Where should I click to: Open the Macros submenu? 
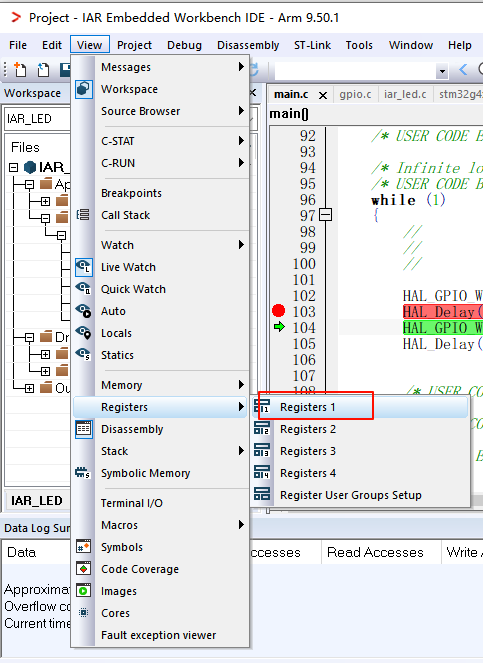pos(161,525)
